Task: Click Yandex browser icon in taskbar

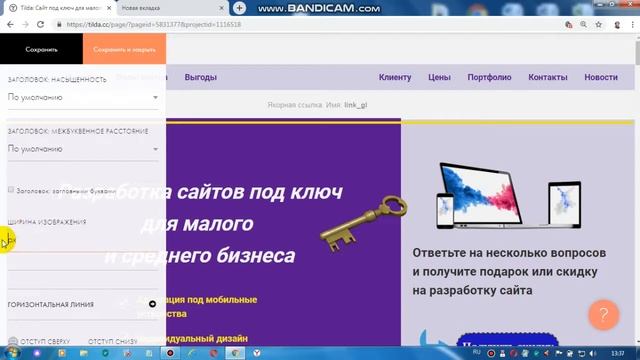Action: coord(257,353)
